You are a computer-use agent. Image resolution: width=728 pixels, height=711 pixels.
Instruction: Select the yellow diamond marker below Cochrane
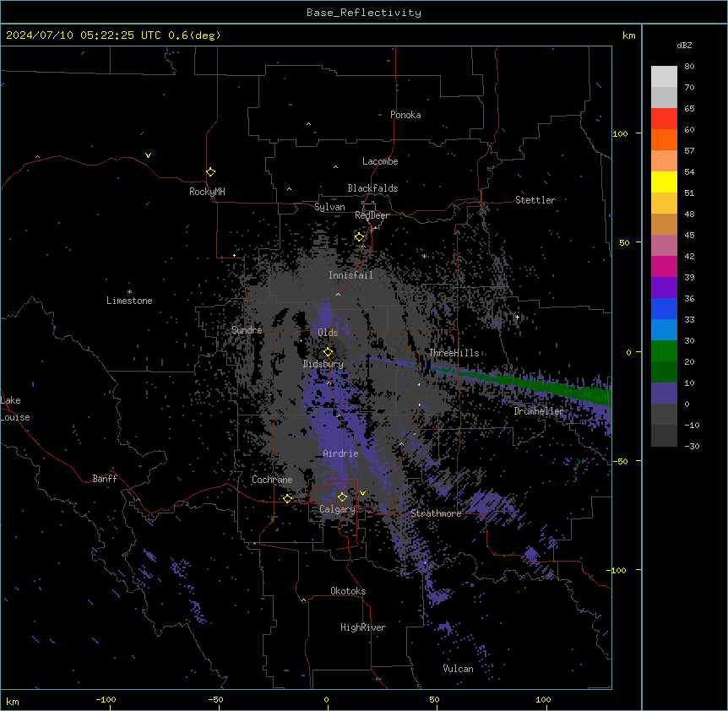click(287, 498)
